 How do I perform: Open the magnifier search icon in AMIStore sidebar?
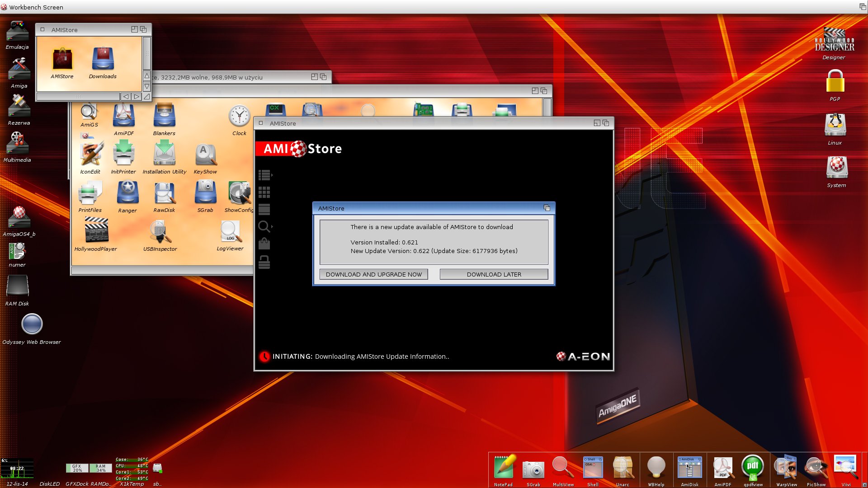coord(265,226)
